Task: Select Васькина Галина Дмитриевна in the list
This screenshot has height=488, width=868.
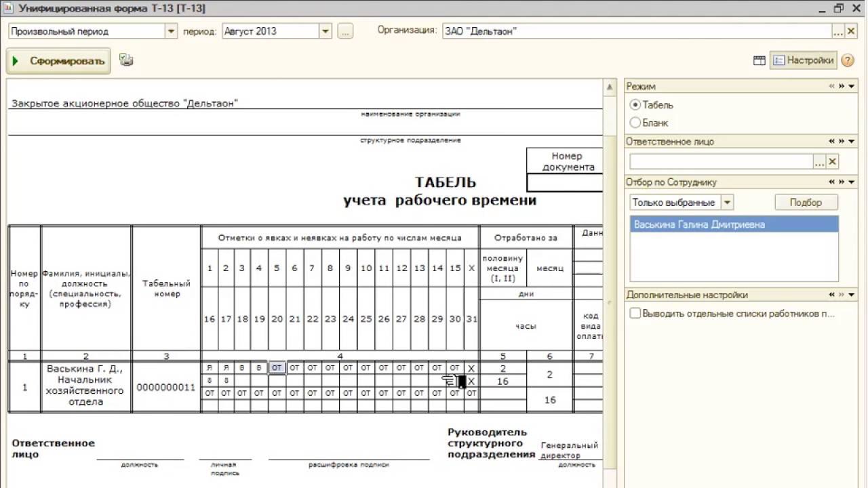Action: coord(734,224)
